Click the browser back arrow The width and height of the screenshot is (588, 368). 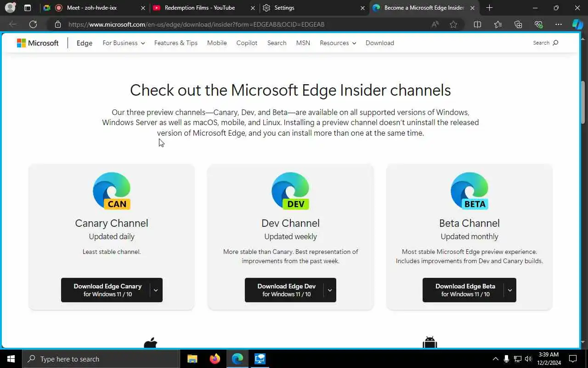click(x=13, y=24)
